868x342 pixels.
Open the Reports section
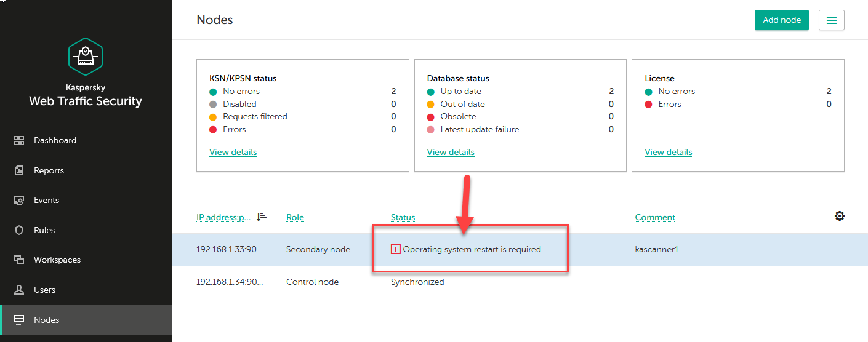49,170
